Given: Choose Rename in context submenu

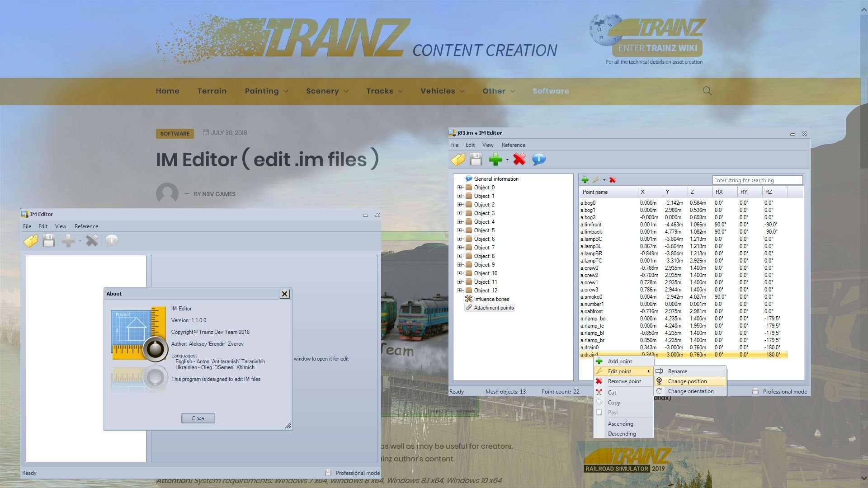Looking at the screenshot, I should (x=690, y=371).
